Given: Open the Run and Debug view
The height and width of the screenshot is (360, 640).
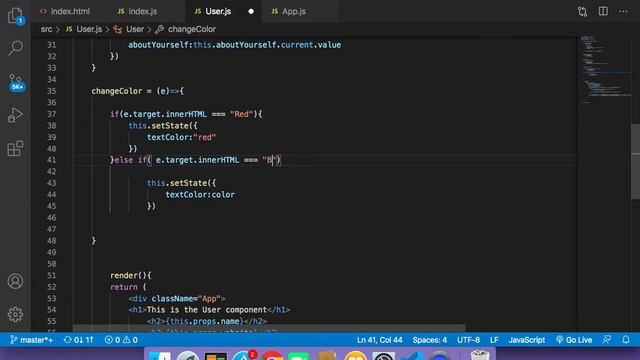Looking at the screenshot, I should coord(16,115).
